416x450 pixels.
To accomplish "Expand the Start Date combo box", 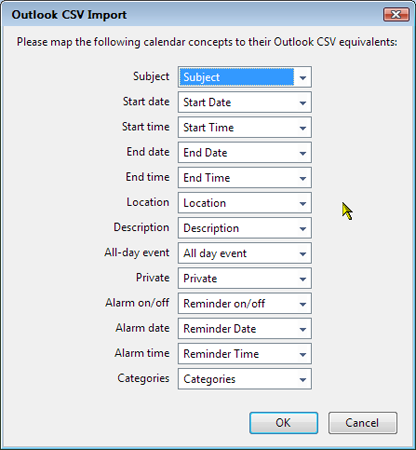I will [245, 102].
